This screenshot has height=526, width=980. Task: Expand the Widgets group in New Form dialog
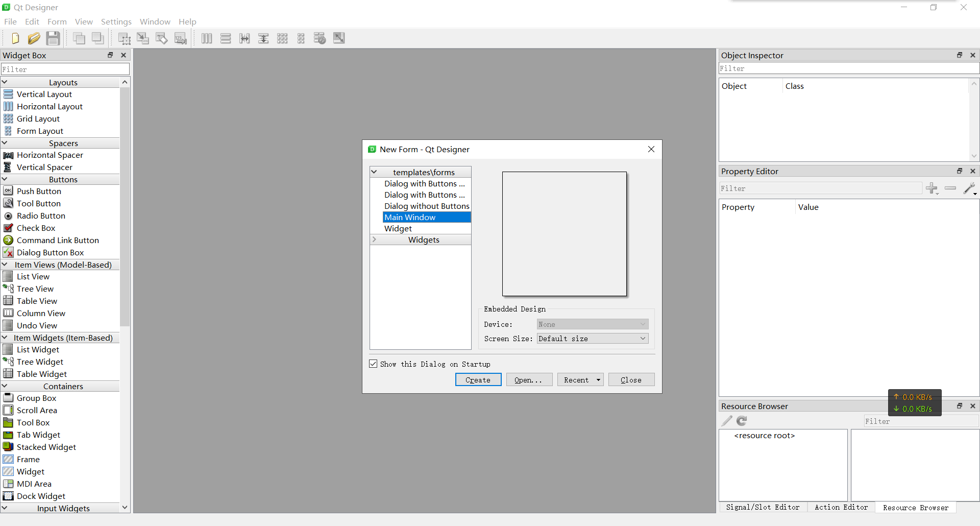[x=374, y=240]
